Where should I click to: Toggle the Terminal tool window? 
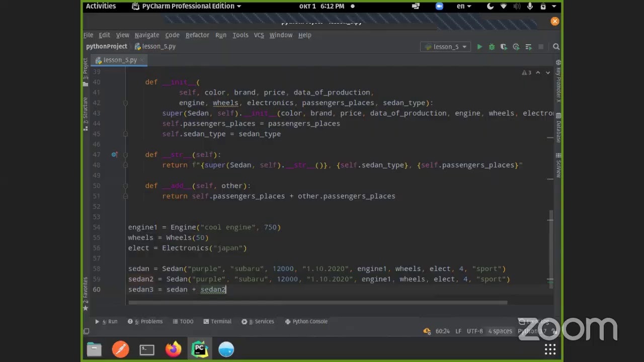(x=217, y=321)
